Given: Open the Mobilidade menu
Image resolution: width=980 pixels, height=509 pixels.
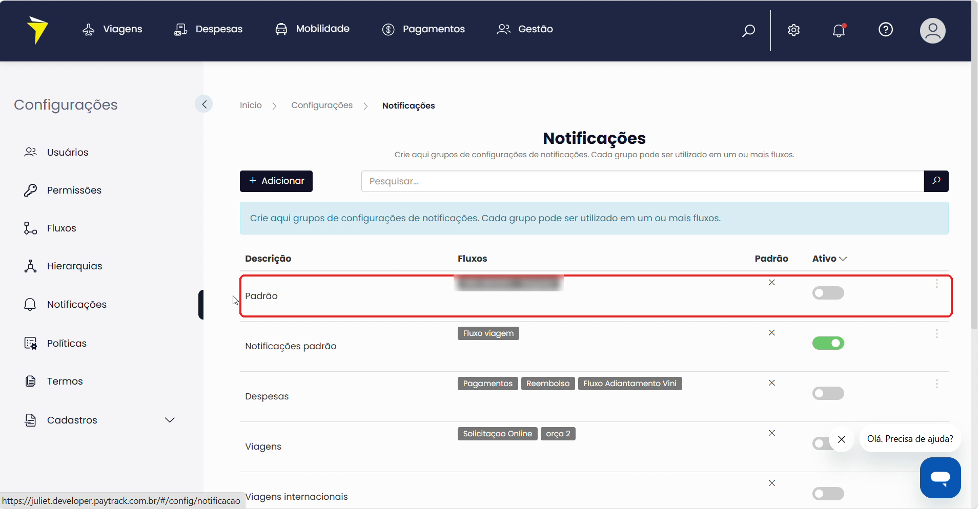Looking at the screenshot, I should tap(312, 29).
